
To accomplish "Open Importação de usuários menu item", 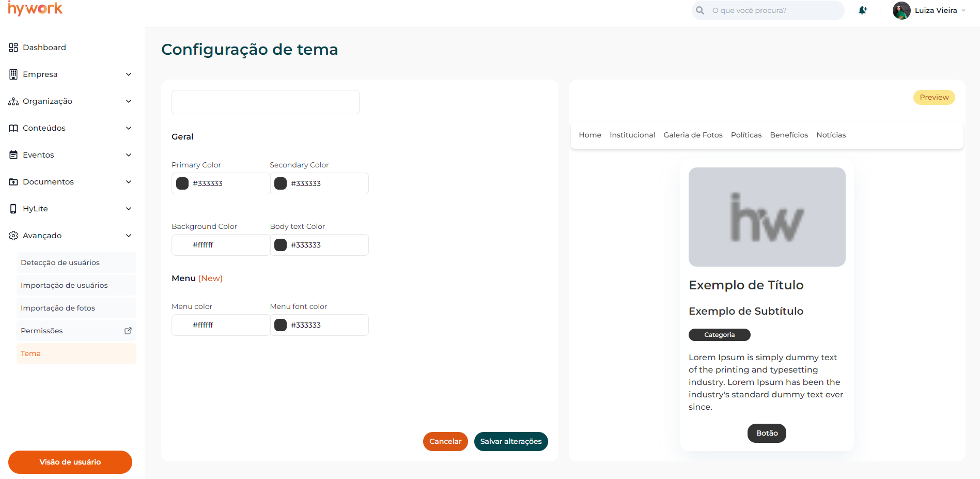I will 76,285.
